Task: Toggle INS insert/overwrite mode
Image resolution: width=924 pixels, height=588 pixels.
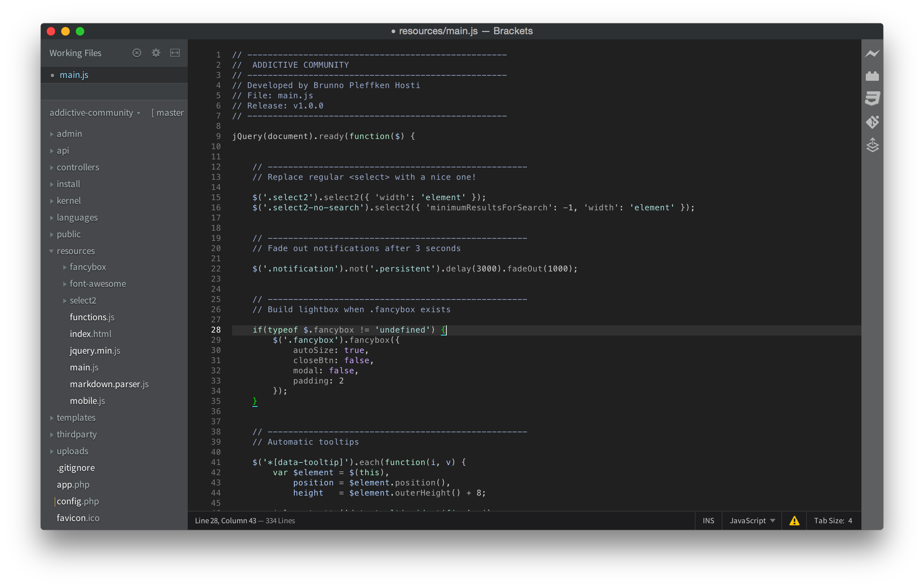Action: tap(708, 520)
